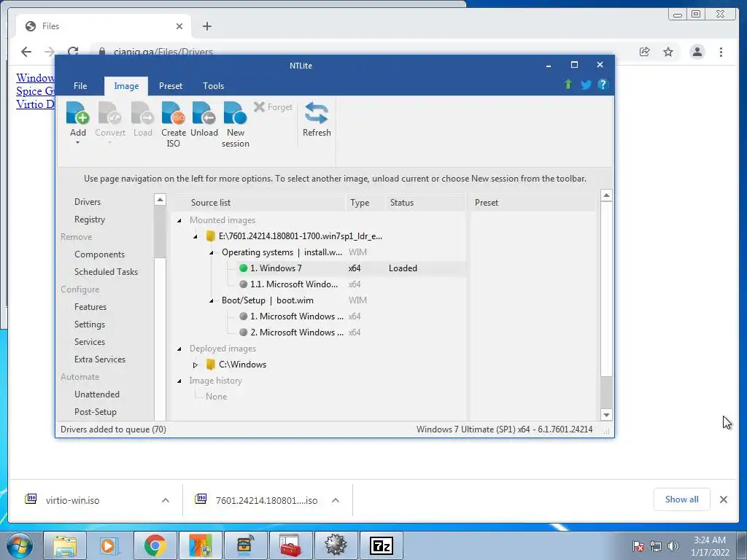The image size is (747, 560).
Task: Open NTLite Twitter icon
Action: click(x=586, y=85)
